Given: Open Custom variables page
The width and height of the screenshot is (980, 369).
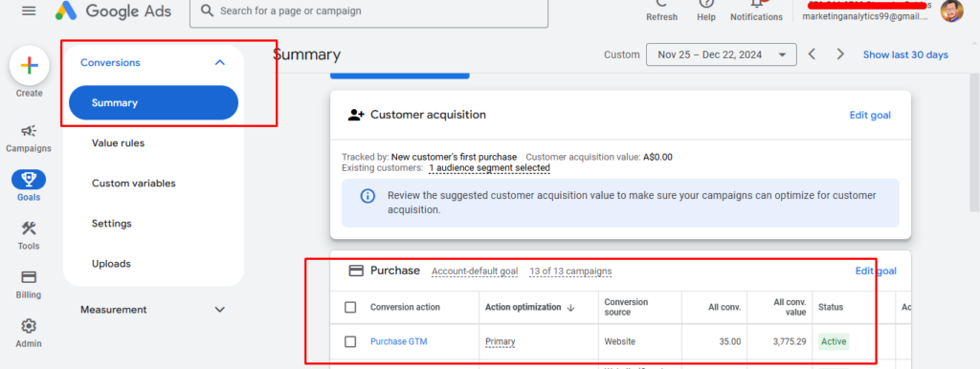Looking at the screenshot, I should pos(134,183).
